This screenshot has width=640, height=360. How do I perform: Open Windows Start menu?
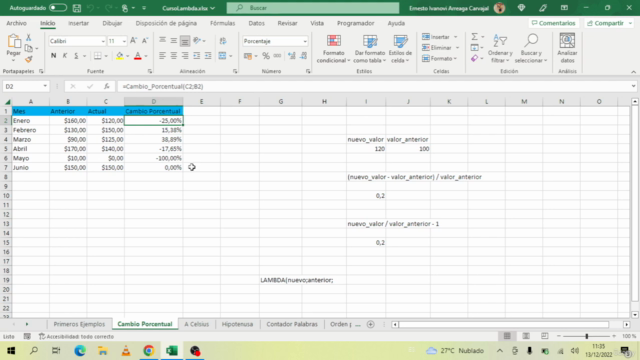click(x=11, y=351)
